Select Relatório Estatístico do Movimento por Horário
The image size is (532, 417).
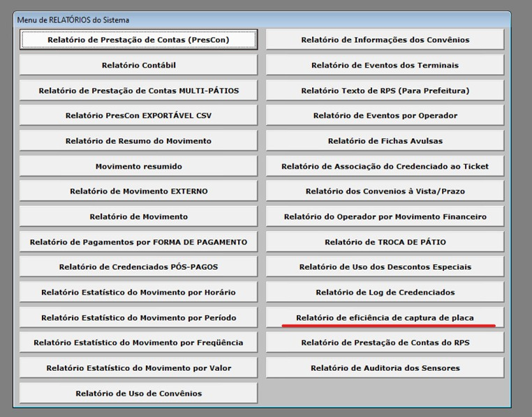tap(138, 293)
